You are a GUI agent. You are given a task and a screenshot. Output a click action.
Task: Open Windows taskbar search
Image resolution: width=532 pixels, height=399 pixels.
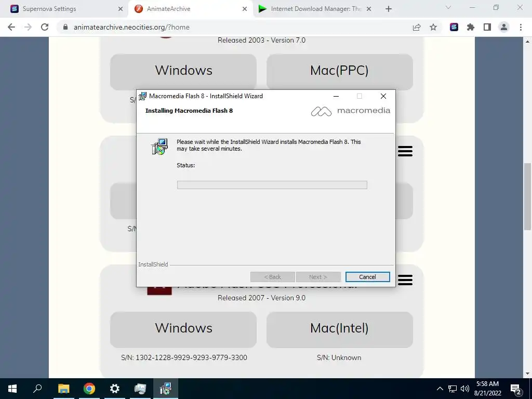tap(37, 389)
